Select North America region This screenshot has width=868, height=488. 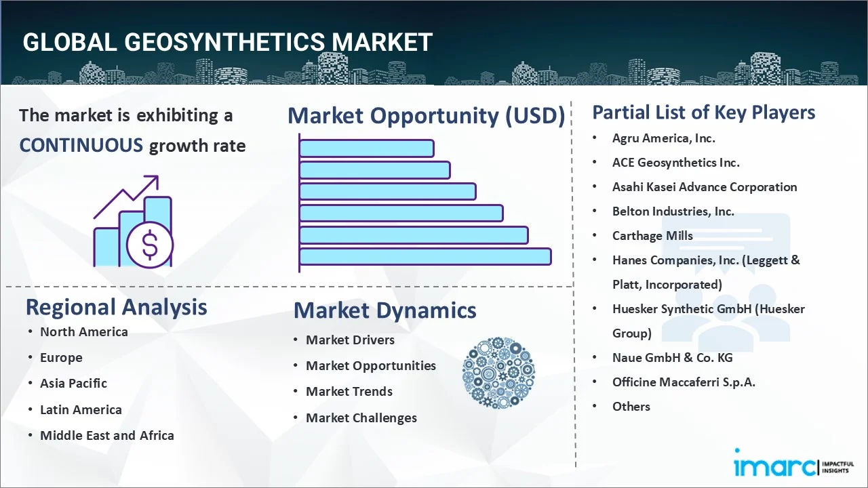click(83, 331)
